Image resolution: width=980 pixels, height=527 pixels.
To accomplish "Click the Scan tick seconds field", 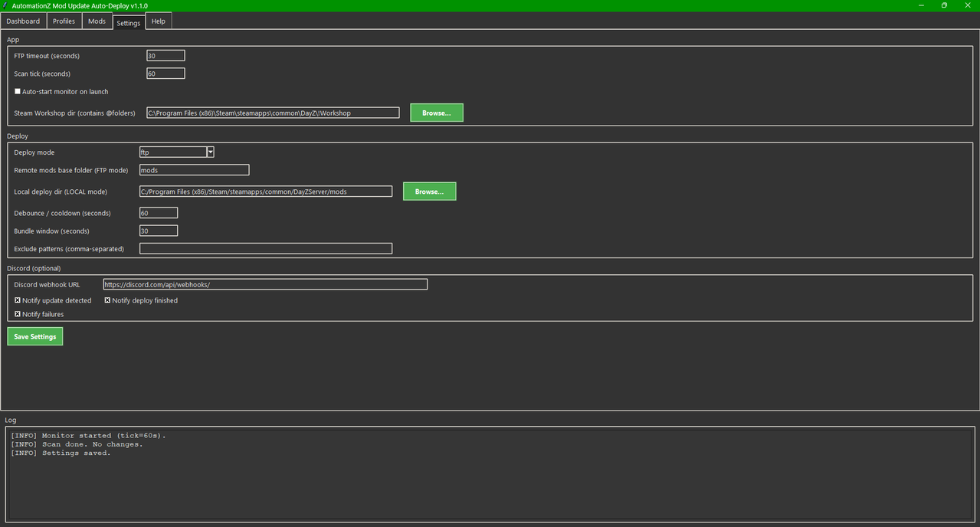I will (166, 74).
